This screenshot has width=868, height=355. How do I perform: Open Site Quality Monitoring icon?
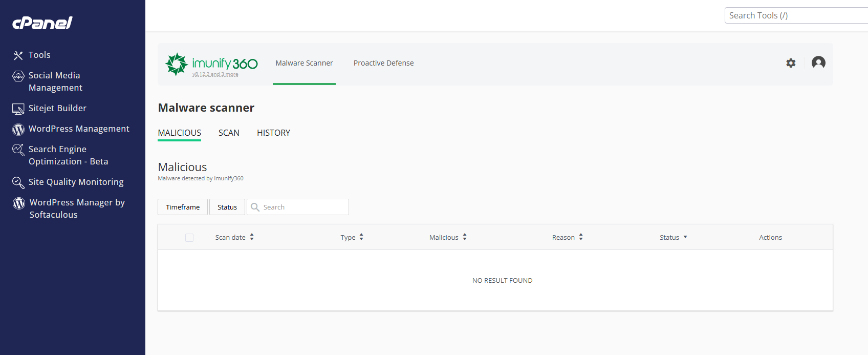[x=18, y=183]
